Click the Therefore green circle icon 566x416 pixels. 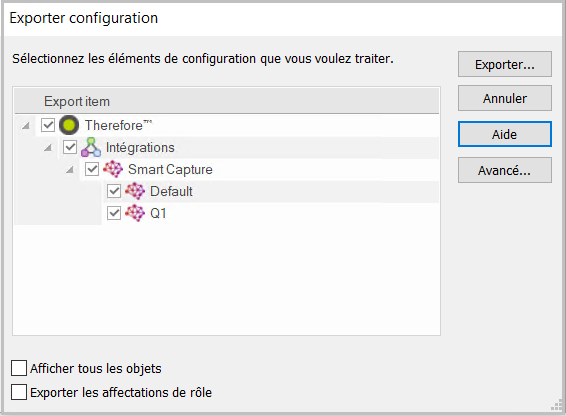coord(69,125)
